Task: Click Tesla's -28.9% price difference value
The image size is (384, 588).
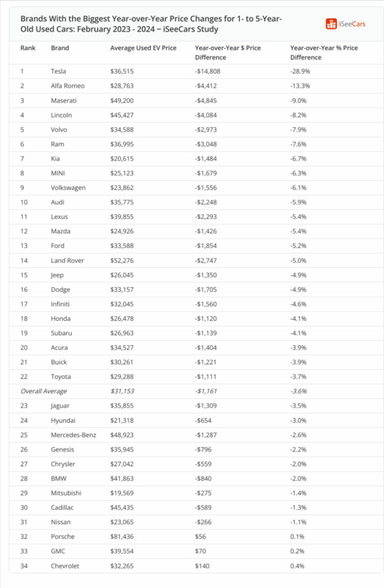Action: click(300, 71)
